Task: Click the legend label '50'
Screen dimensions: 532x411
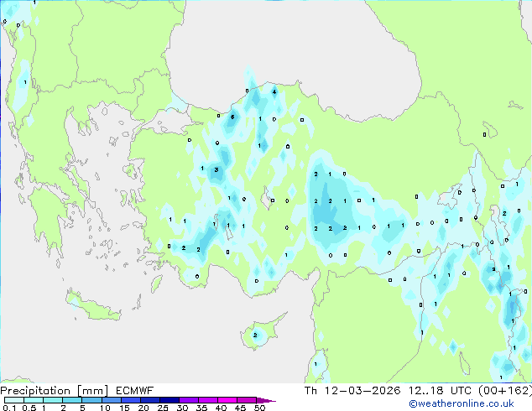Action: tap(259, 408)
